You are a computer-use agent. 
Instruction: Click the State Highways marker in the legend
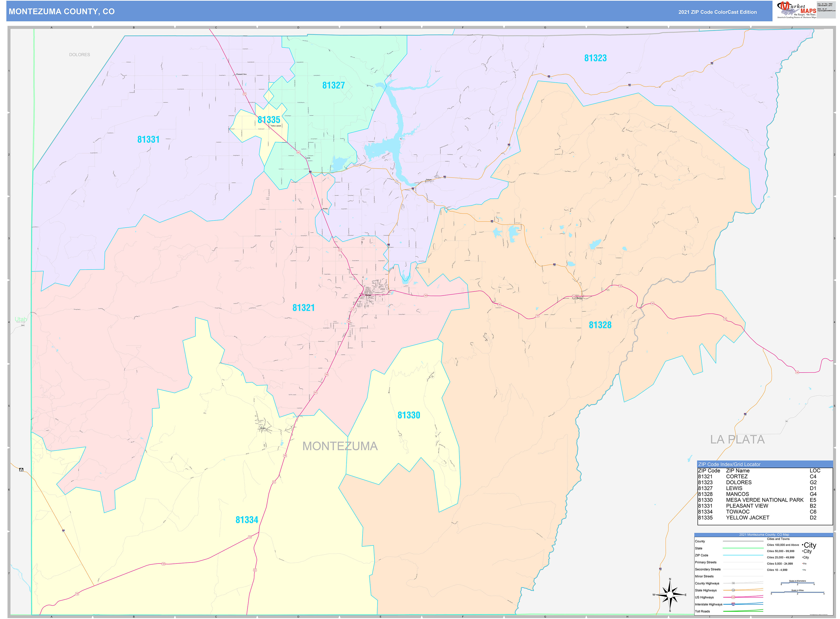pyautogui.click(x=734, y=590)
